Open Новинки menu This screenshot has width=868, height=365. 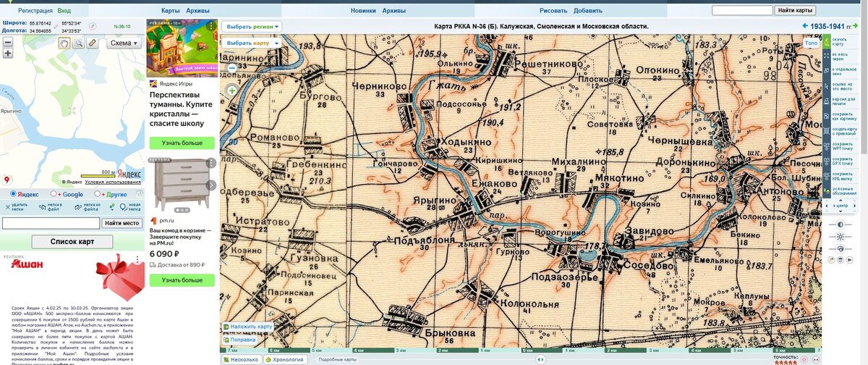(x=363, y=11)
